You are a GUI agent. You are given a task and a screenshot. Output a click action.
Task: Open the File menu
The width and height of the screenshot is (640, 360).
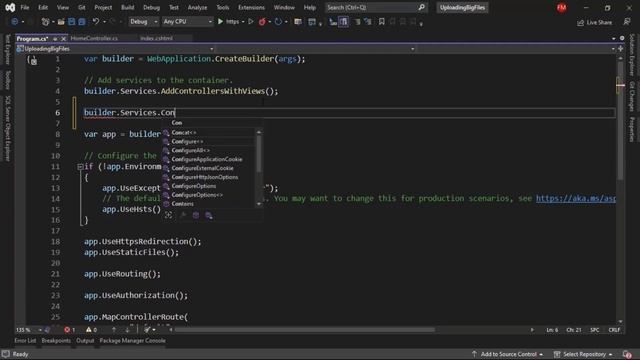[x=24, y=7]
